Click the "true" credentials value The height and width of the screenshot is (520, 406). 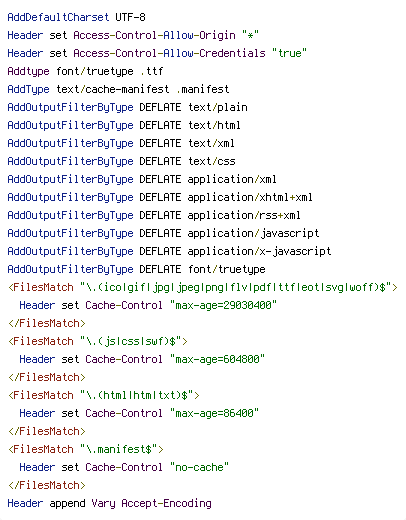[289, 53]
